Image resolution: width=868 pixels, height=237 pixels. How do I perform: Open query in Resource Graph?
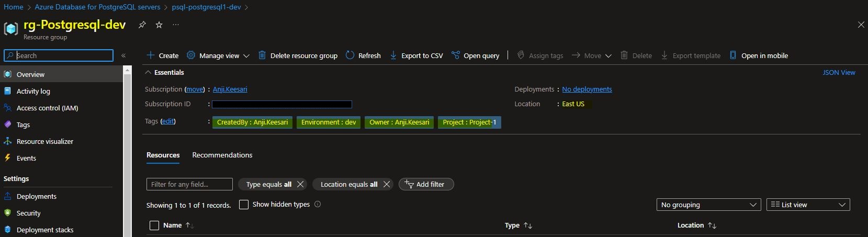click(x=476, y=55)
